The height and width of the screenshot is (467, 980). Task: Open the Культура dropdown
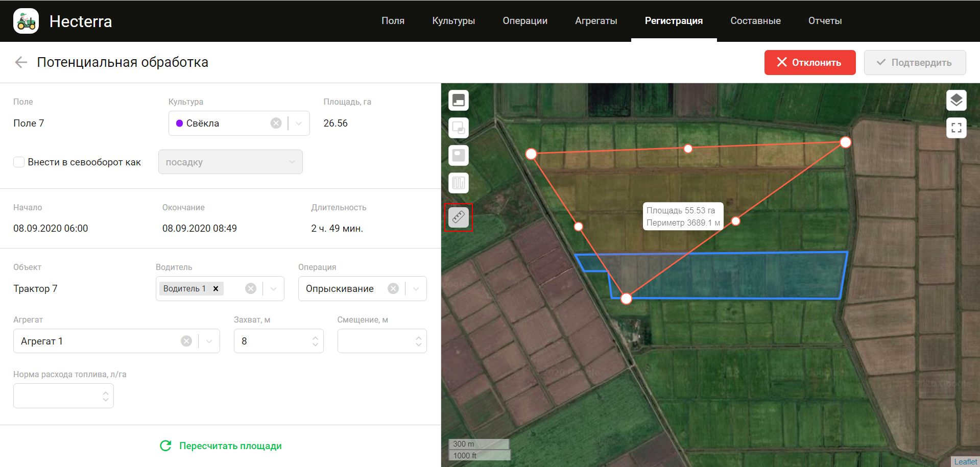pyautogui.click(x=298, y=123)
